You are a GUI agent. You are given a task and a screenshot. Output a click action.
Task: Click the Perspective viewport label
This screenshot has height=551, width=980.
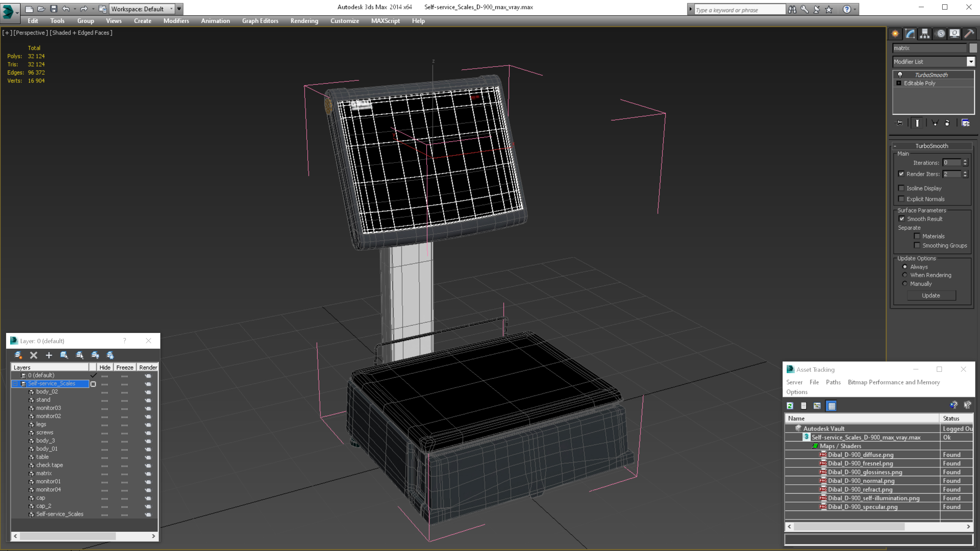30,33
